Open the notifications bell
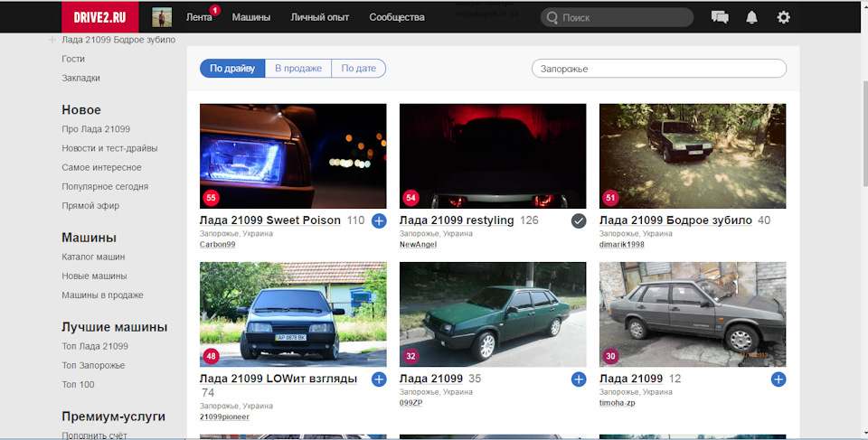 pyautogui.click(x=751, y=17)
